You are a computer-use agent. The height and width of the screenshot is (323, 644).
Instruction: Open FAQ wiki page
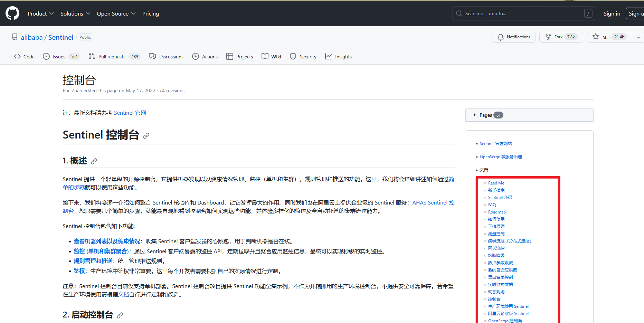[492, 205]
